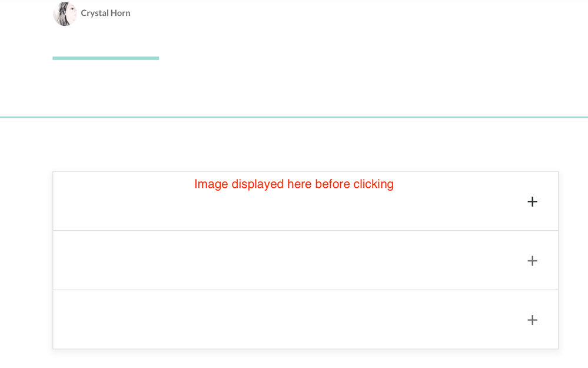Click the word "Image" in the red text
The image size is (588, 368).
[x=211, y=184]
